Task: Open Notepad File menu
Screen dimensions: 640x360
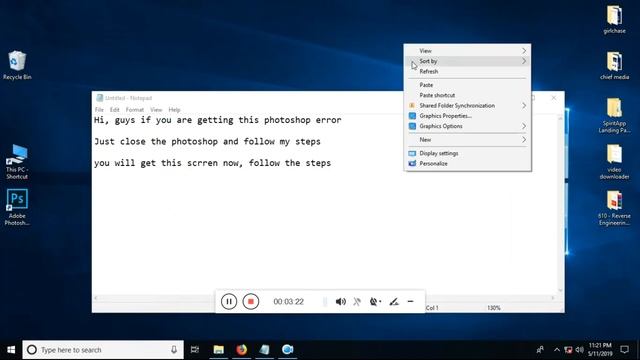Action: [99, 110]
